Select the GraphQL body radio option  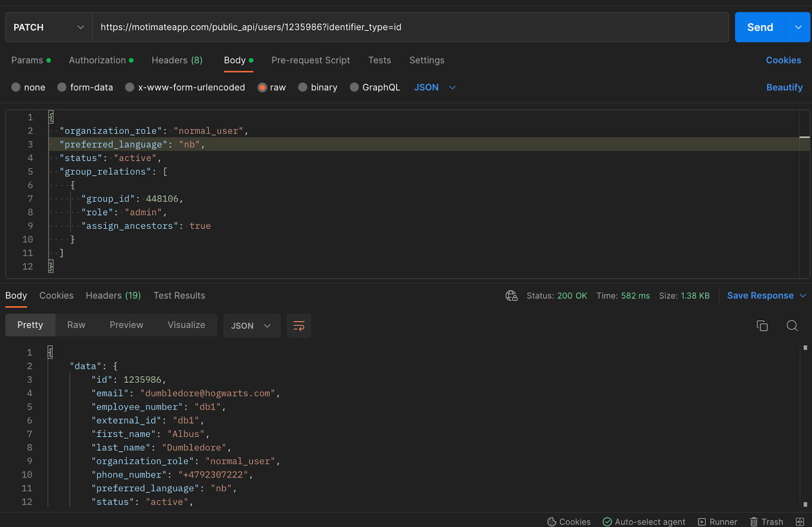[x=355, y=87]
